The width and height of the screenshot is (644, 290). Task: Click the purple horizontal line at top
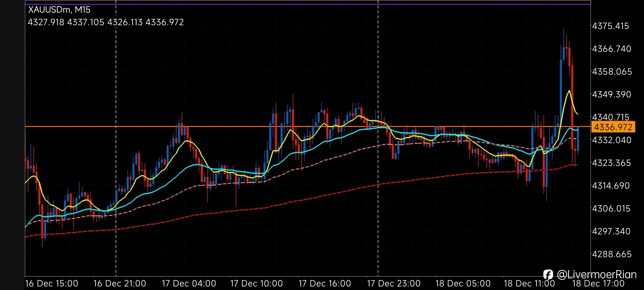[300, 4]
